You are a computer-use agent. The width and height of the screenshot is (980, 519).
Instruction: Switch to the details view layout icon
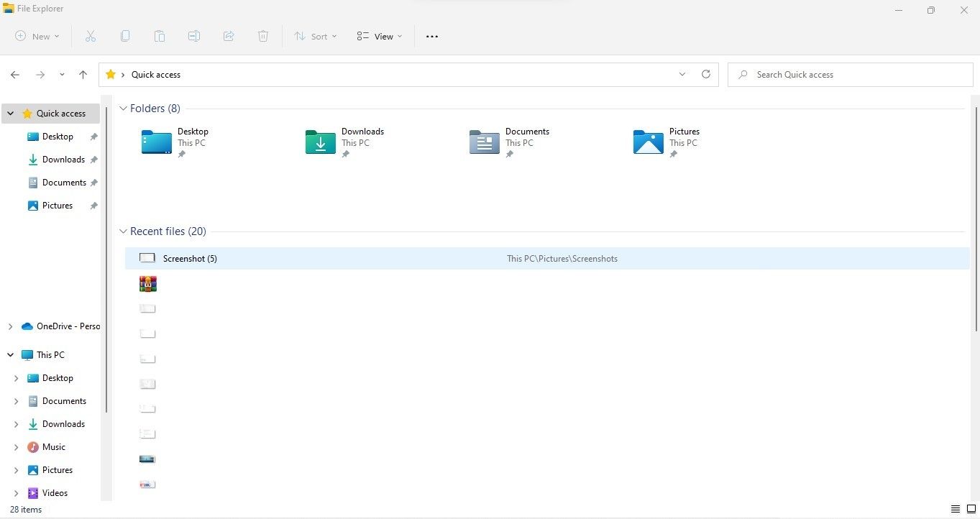pyautogui.click(x=955, y=510)
